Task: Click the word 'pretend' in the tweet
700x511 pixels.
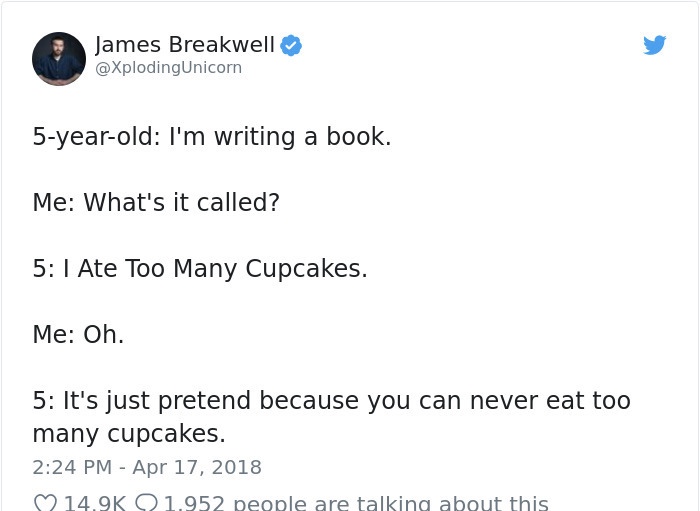Action: (x=204, y=400)
